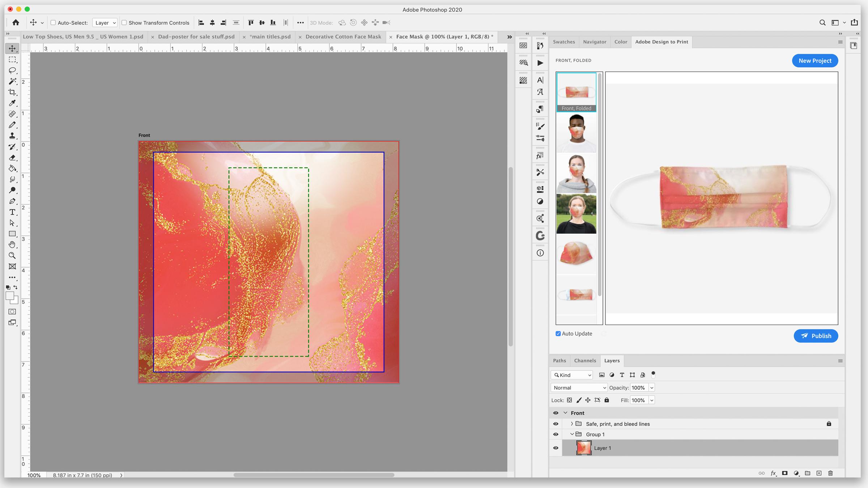This screenshot has height=488, width=868.
Task: Swap foreground and background colors
Action: pos(15,287)
